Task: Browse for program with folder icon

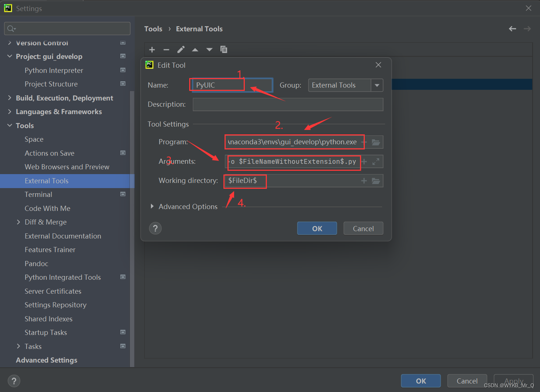Action: 376,142
